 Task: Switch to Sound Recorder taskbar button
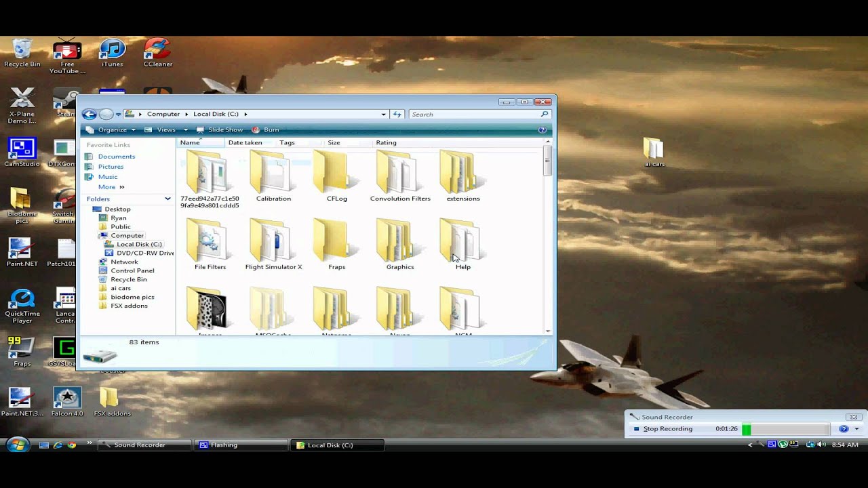[144, 445]
